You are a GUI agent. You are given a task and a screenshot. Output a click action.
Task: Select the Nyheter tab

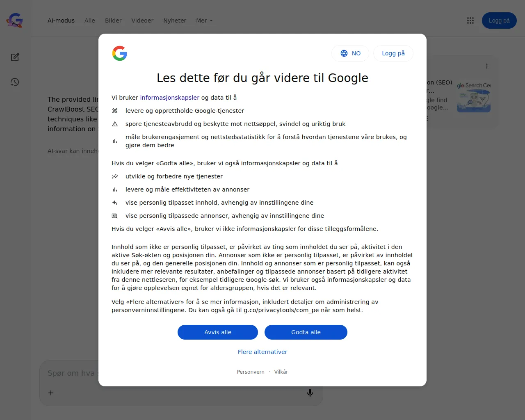(175, 21)
